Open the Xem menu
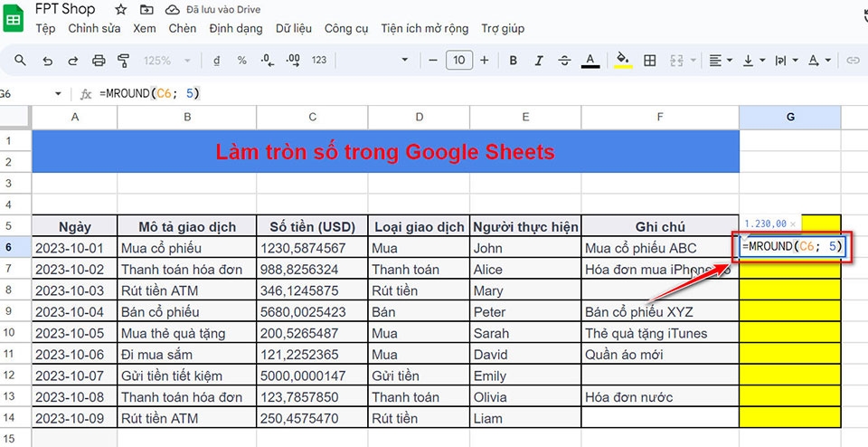This screenshot has width=868, height=447. coord(145,28)
